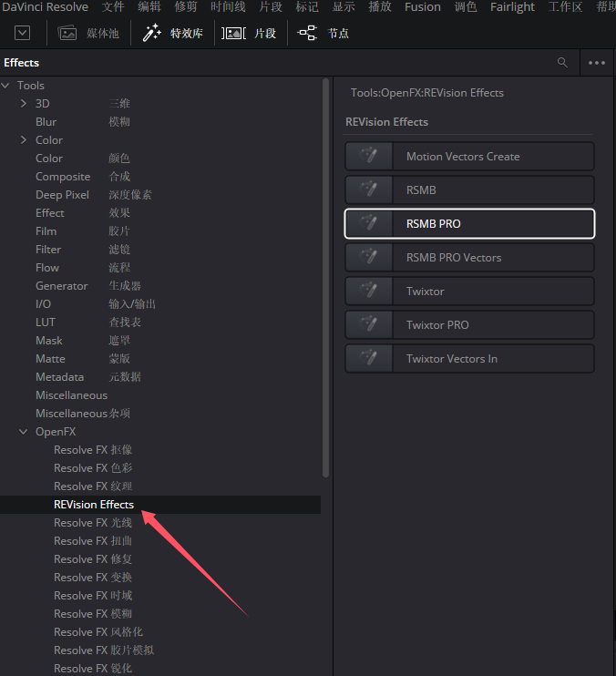The width and height of the screenshot is (616, 676).
Task: Click the 节点 nodes icon
Action: (307, 33)
